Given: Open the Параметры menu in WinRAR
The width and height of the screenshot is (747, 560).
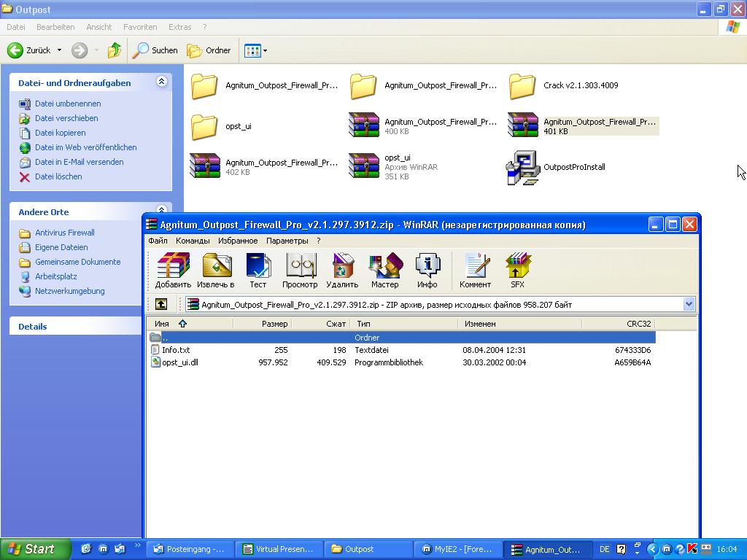Looking at the screenshot, I should (x=287, y=241).
